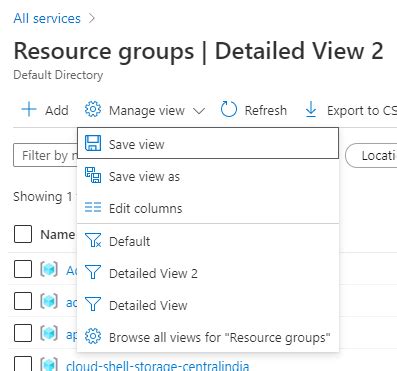Open Browse all views for "Resource groups"
The image size is (397, 371).
[208, 337]
